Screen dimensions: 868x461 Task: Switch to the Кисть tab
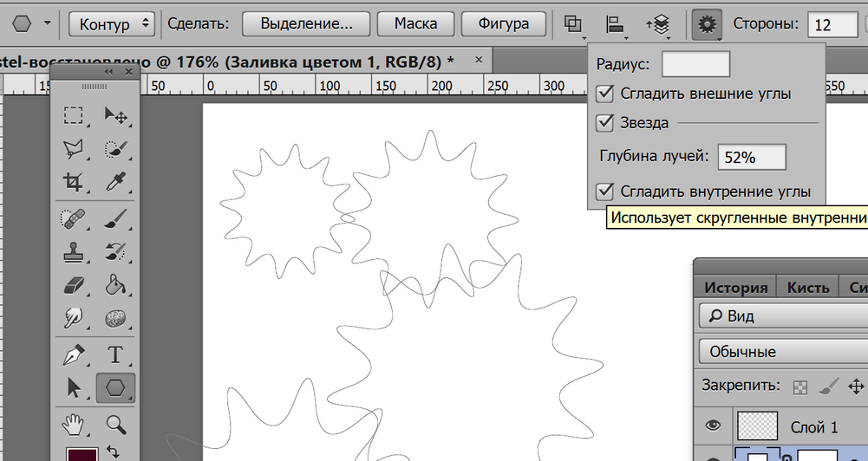point(808,287)
